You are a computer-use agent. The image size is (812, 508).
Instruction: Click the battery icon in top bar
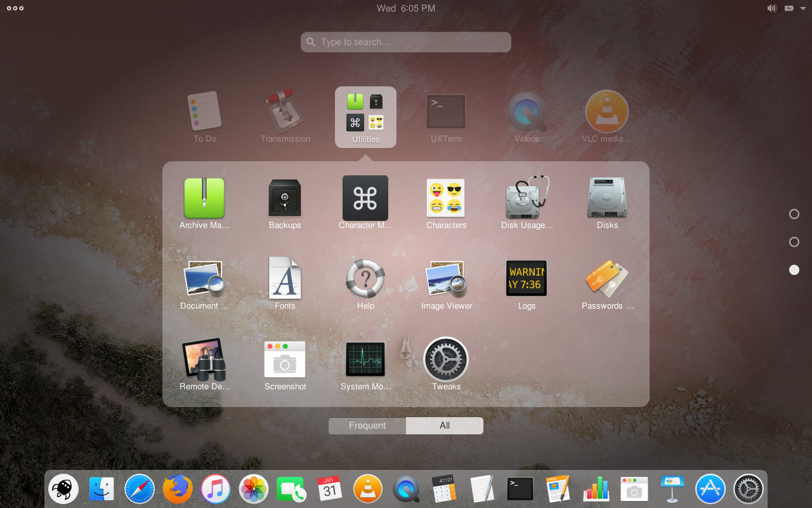pyautogui.click(x=789, y=8)
